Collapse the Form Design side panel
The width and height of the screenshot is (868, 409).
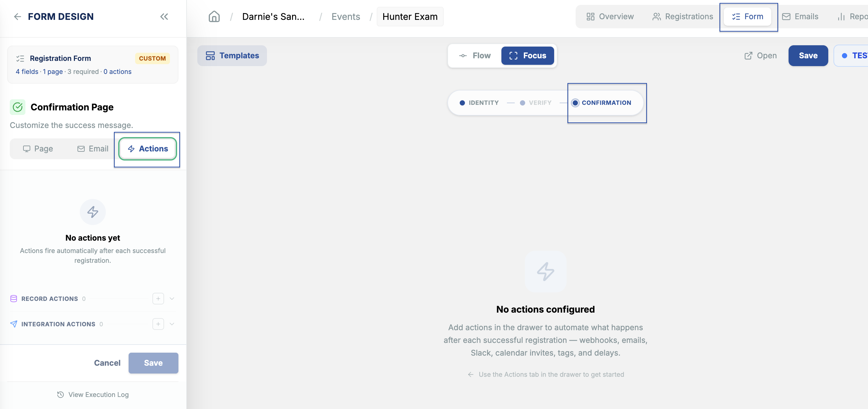[x=164, y=17]
